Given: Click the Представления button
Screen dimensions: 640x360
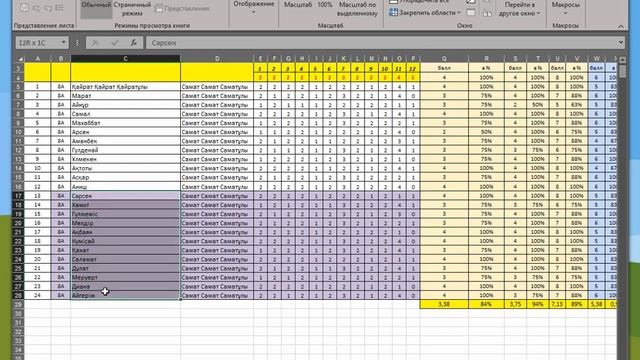Looking at the screenshot, I should tap(182, 9).
